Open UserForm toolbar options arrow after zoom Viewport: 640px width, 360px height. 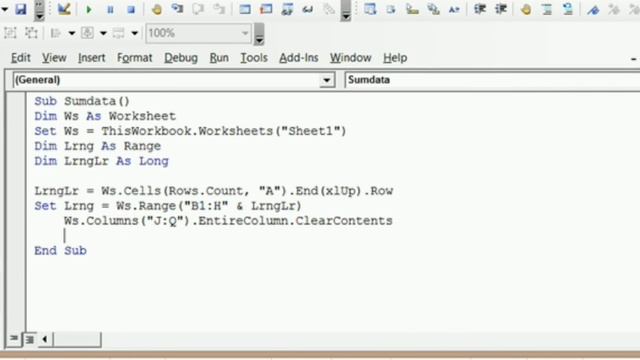(x=259, y=34)
